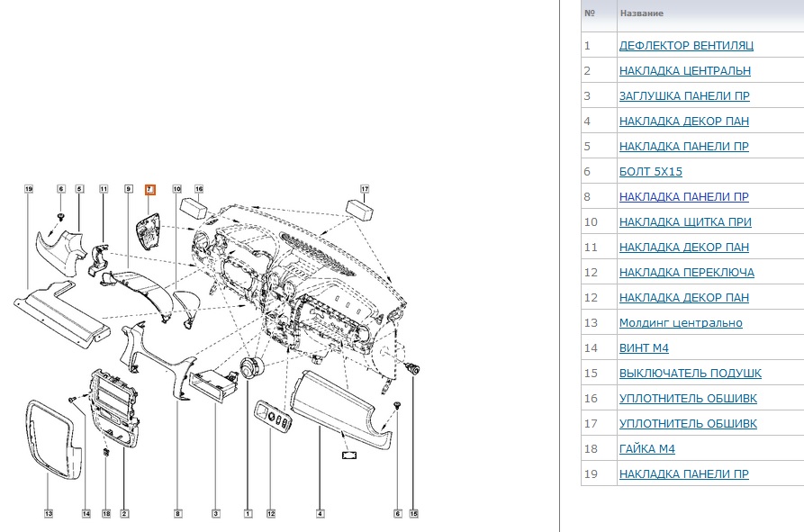Open НАКЛАДКА ДЕКОР ПАН link in row 11
This screenshot has width=804, height=532.
click(x=684, y=247)
